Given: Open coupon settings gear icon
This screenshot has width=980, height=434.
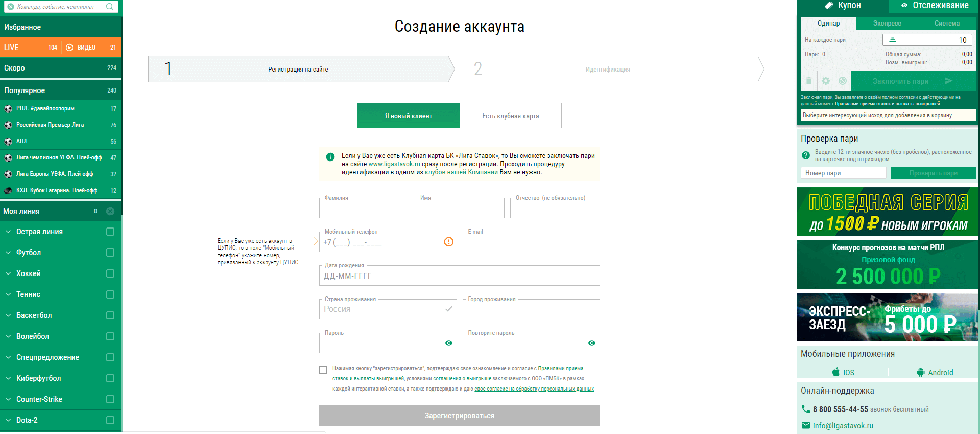Looking at the screenshot, I should coord(826,81).
